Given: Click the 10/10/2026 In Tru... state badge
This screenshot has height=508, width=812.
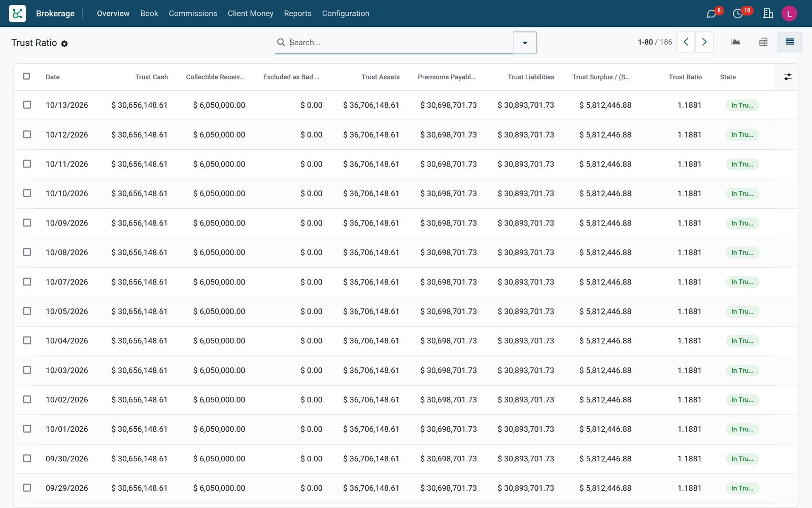Looking at the screenshot, I should click(x=742, y=194).
